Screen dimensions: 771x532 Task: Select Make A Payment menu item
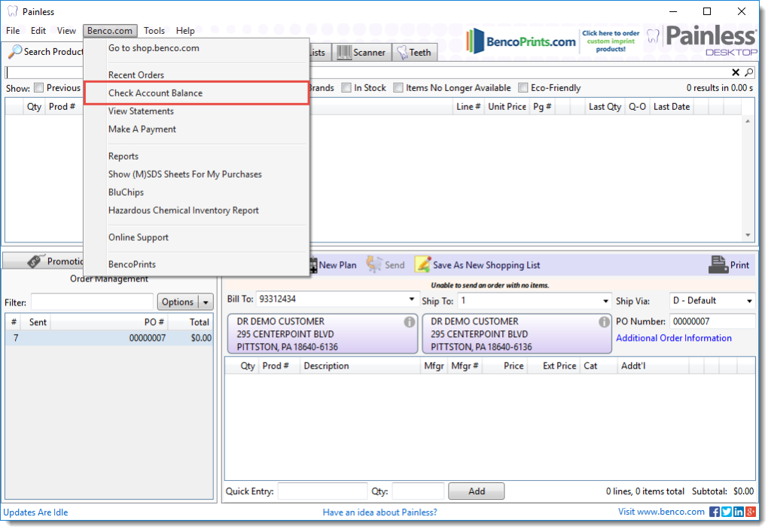coord(197,129)
